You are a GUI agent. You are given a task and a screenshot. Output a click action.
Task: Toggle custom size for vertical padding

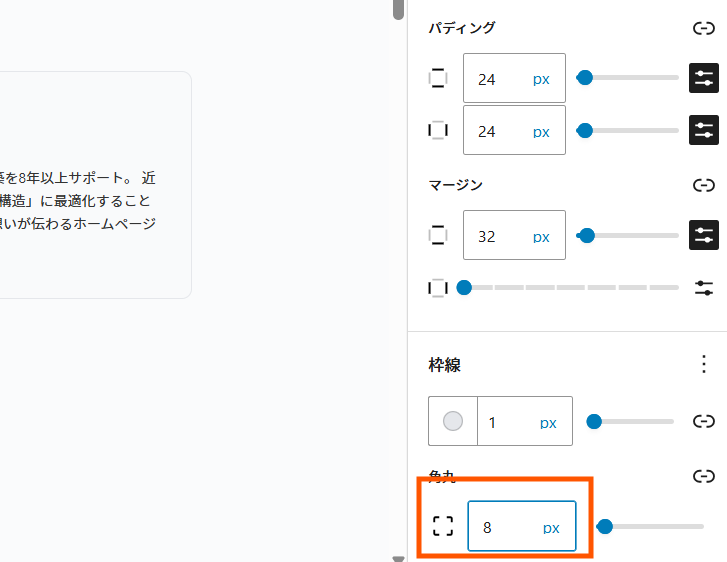click(x=704, y=78)
